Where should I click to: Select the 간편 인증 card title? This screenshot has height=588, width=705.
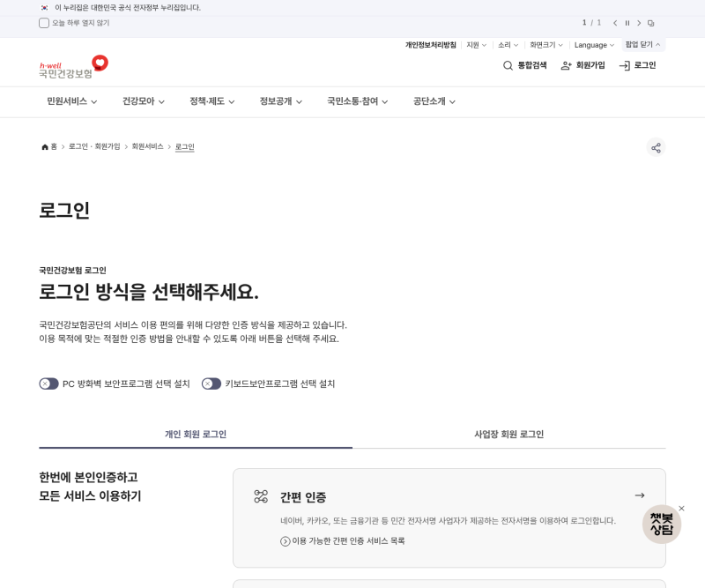click(303, 497)
